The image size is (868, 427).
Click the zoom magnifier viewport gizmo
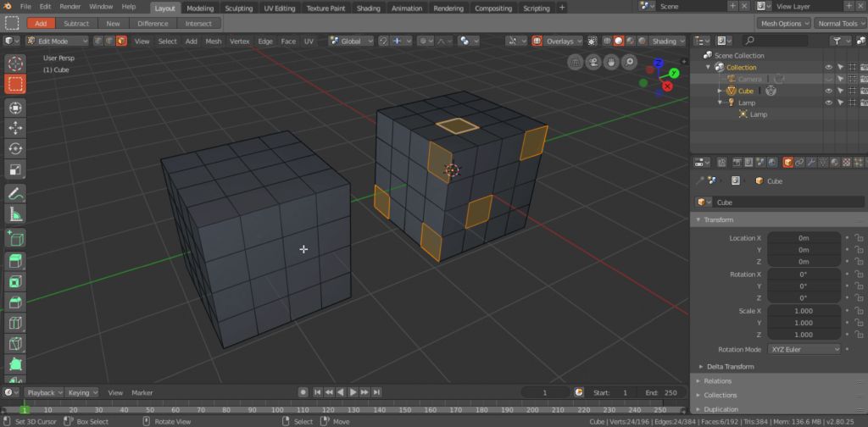click(629, 62)
